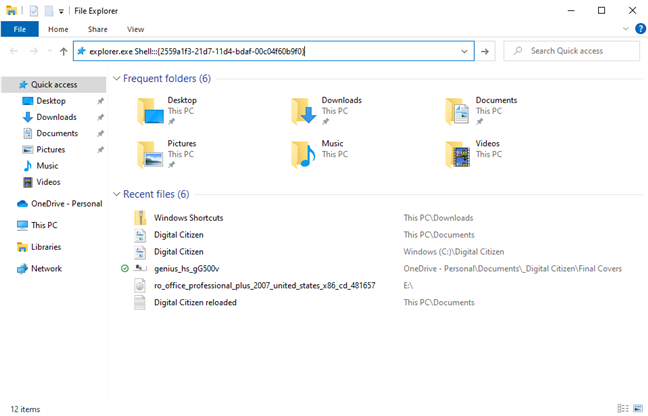Select the Music frequent folder icon

click(x=304, y=155)
